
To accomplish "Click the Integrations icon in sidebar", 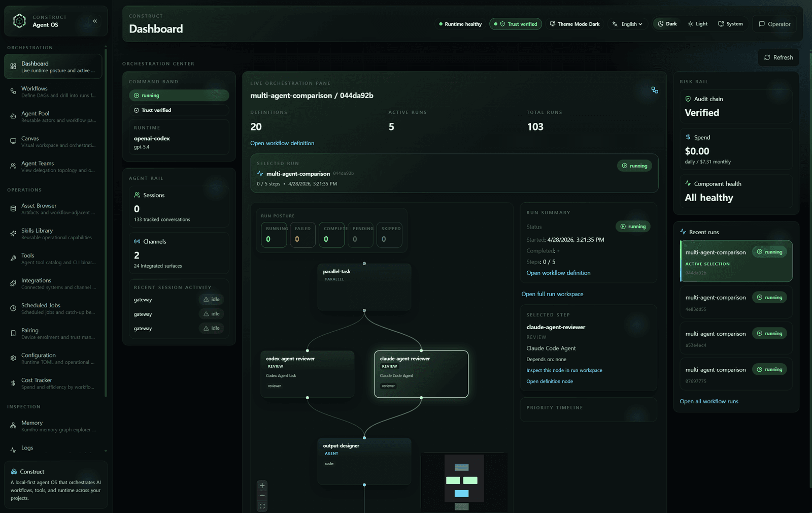I will [13, 283].
